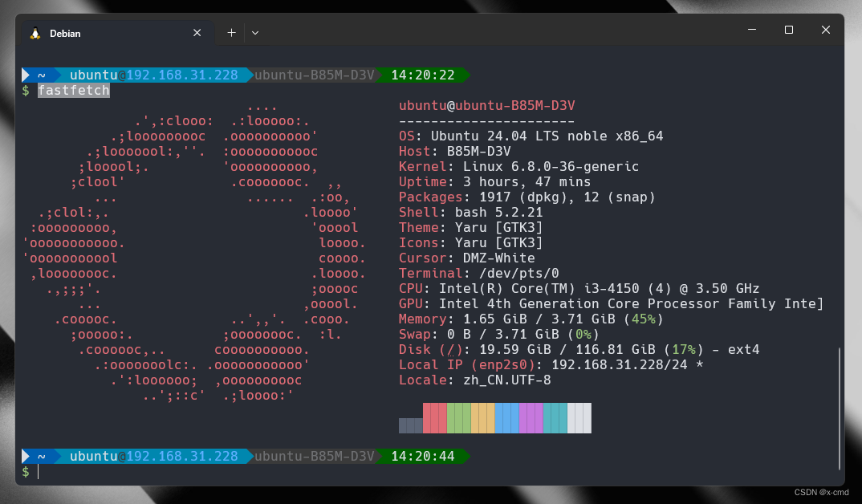
Task: Click the 14:20:22 timestamp in first prompt
Action: click(423, 75)
